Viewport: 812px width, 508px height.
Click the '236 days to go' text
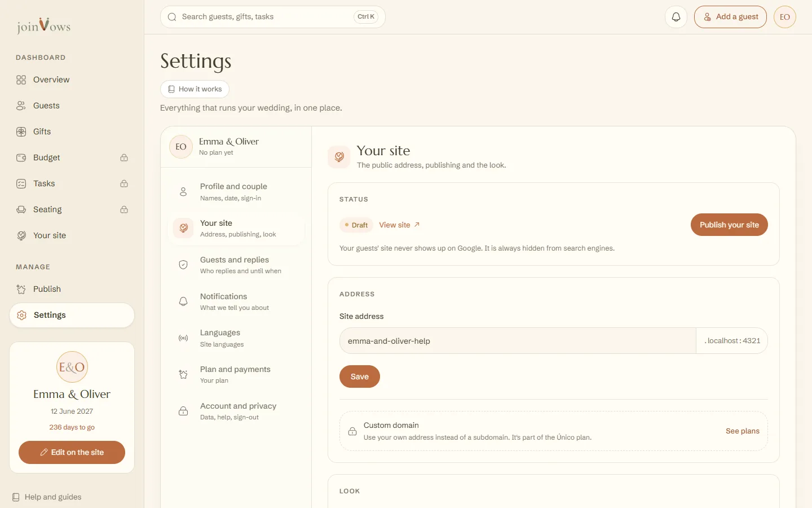(x=72, y=427)
